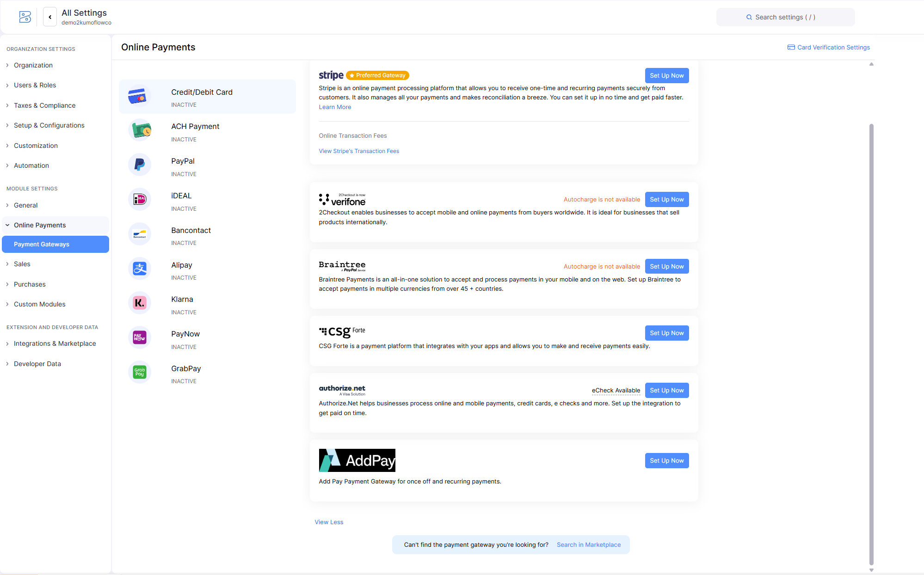Select the iDEAL payment icon
Screen dimensions: 924x575
pos(139,199)
